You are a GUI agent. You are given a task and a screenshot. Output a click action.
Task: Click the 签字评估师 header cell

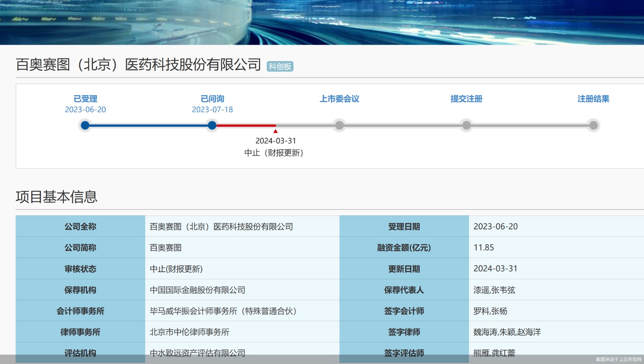(x=404, y=353)
